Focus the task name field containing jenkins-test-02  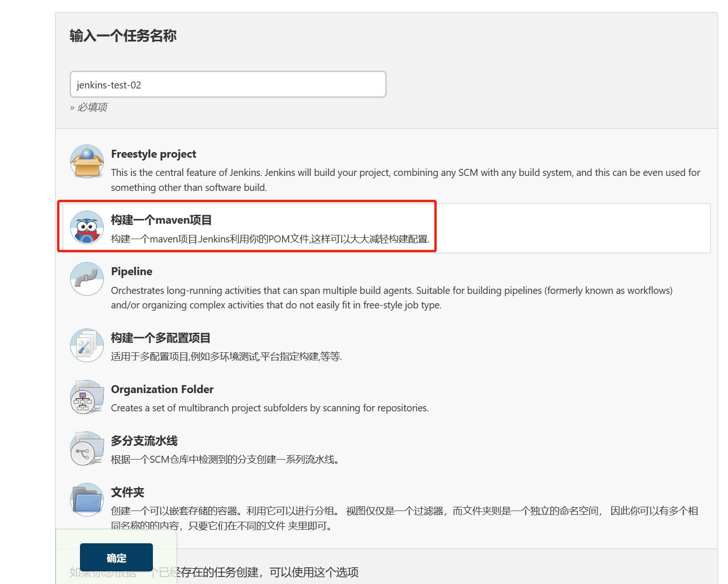click(x=228, y=85)
